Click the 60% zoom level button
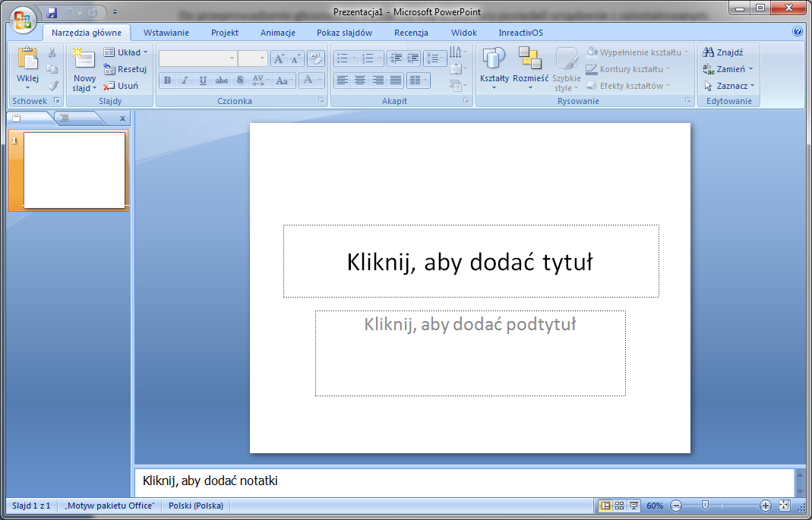 [655, 506]
